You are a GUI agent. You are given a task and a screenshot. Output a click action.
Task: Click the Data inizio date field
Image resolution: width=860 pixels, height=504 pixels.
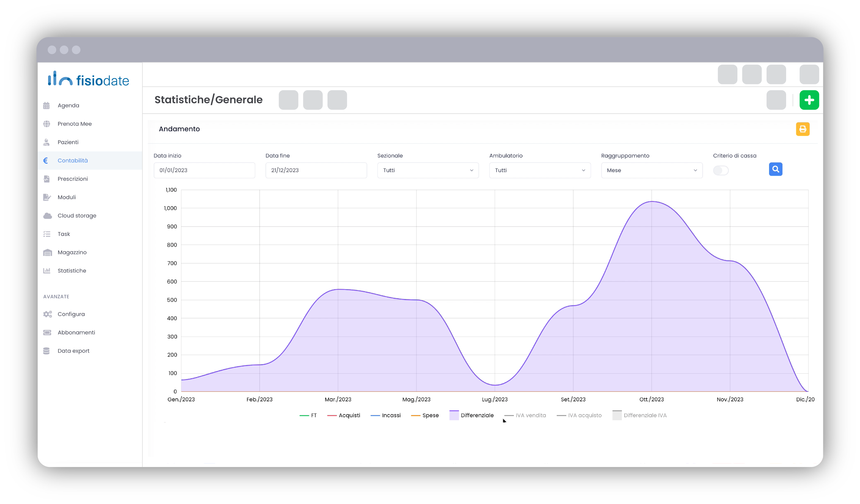pos(204,170)
